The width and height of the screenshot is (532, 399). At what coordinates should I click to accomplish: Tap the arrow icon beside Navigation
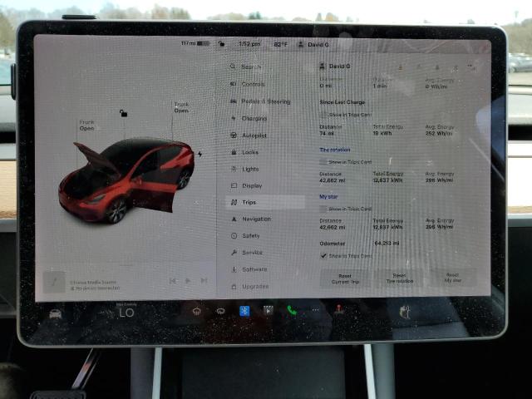pyautogui.click(x=234, y=219)
